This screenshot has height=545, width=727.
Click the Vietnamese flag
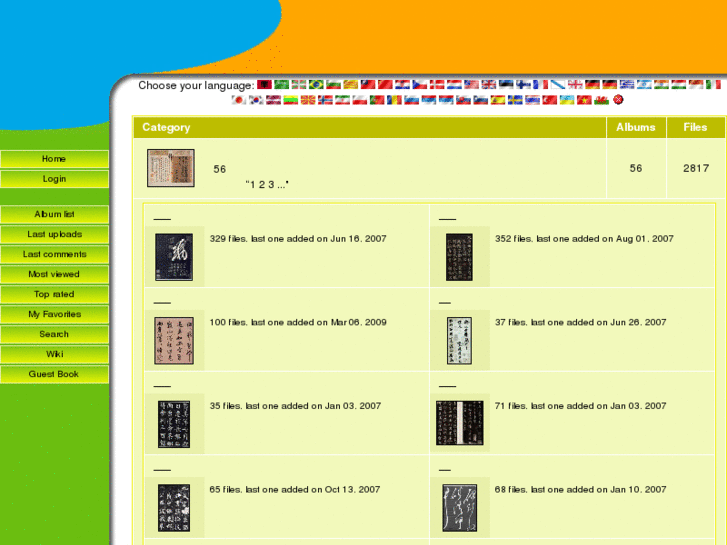584,100
